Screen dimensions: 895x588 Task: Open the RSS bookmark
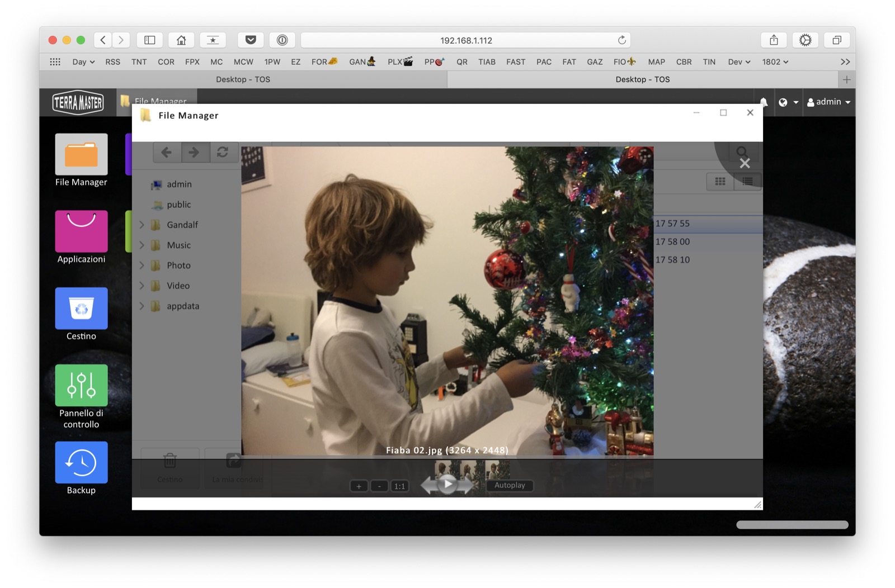(113, 62)
